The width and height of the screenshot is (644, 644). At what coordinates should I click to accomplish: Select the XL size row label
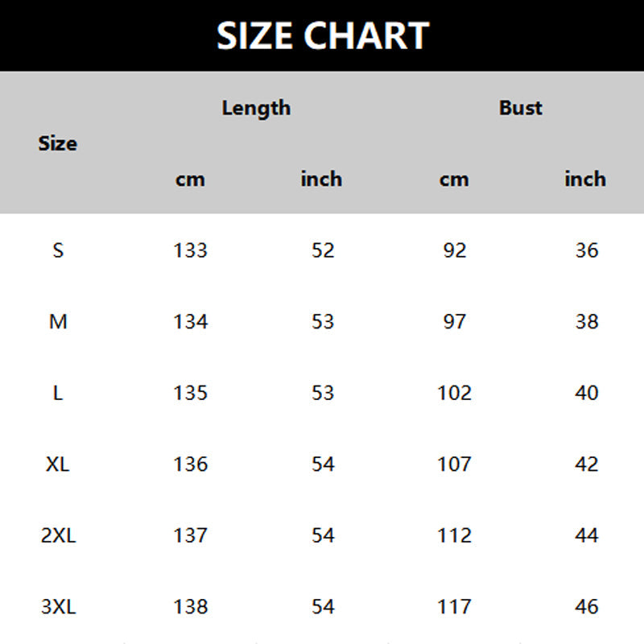coord(58,464)
